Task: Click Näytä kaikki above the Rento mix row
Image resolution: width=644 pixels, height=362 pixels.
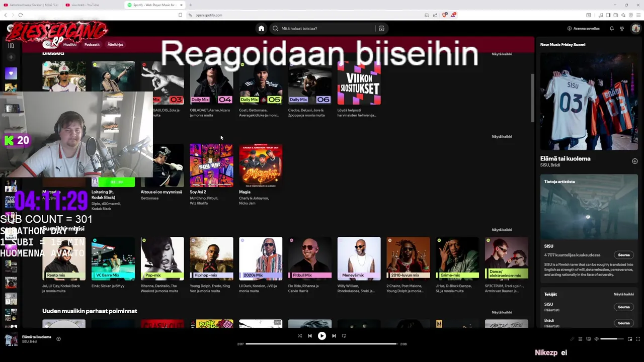Action: pyautogui.click(x=502, y=230)
